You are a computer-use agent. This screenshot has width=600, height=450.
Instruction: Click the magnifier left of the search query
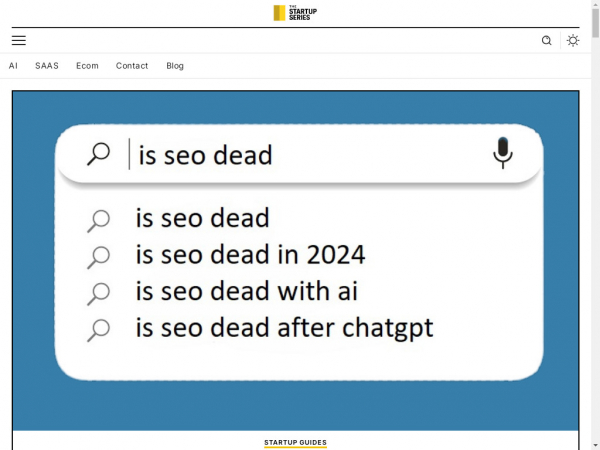[99, 155]
